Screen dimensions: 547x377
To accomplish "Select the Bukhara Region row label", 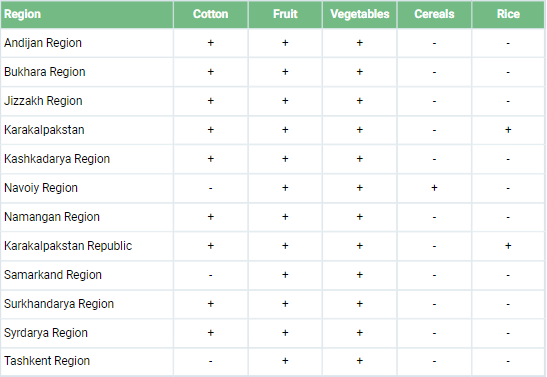I will (x=45, y=72).
